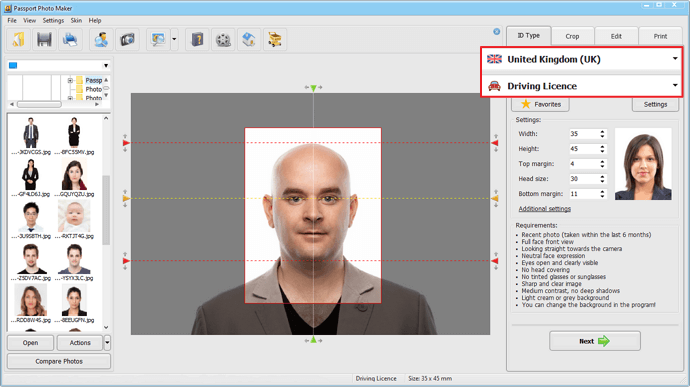Click the Head size value field
Viewport: 690px width, 387px height.
(x=584, y=179)
